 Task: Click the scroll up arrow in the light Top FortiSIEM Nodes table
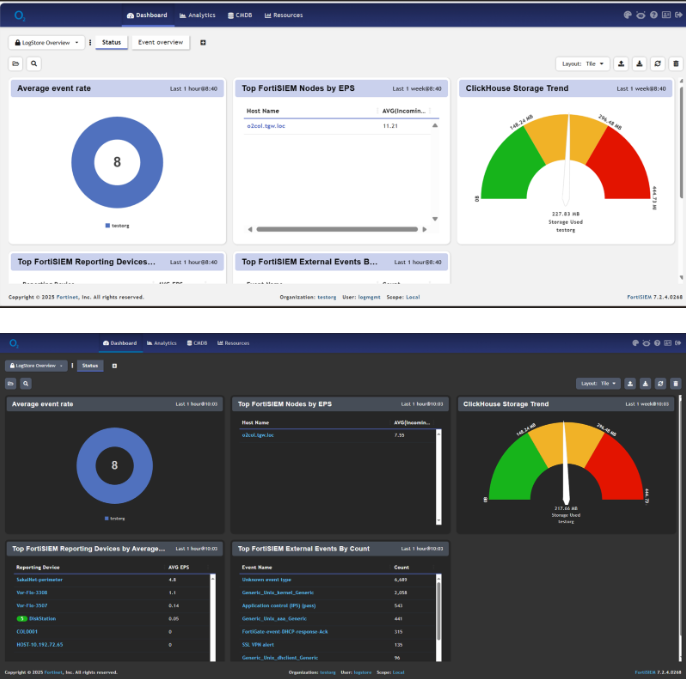click(435, 126)
